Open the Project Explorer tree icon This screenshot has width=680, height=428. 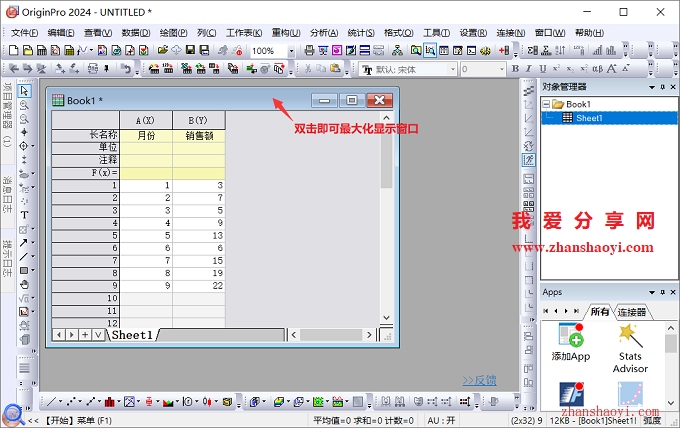pos(397,51)
